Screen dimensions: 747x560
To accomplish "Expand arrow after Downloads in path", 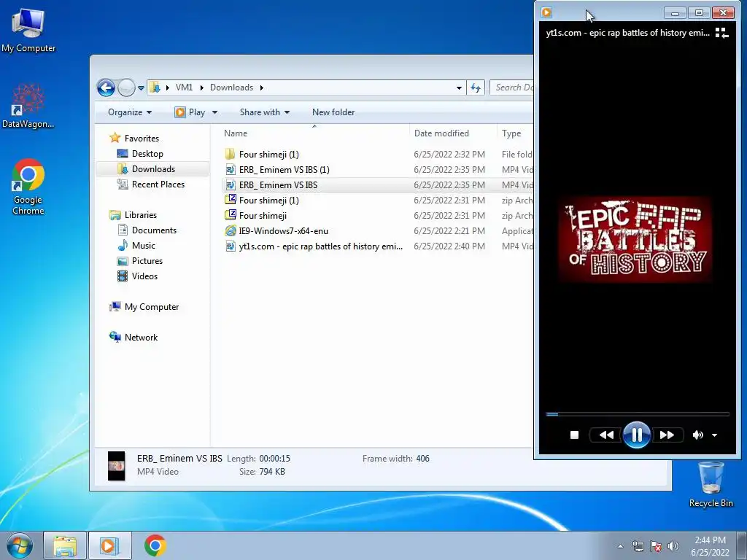I will pos(262,87).
